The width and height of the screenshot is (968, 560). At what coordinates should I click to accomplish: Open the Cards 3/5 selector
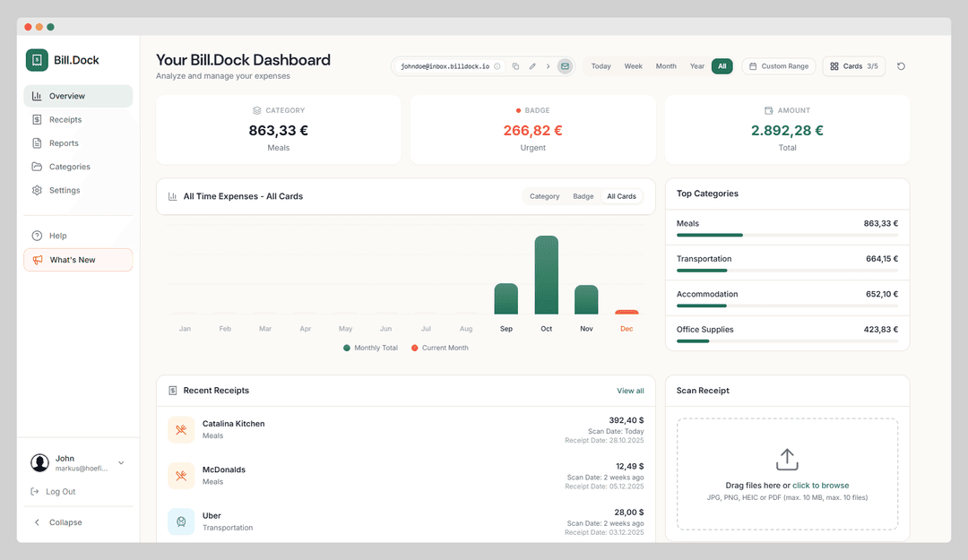pos(853,66)
